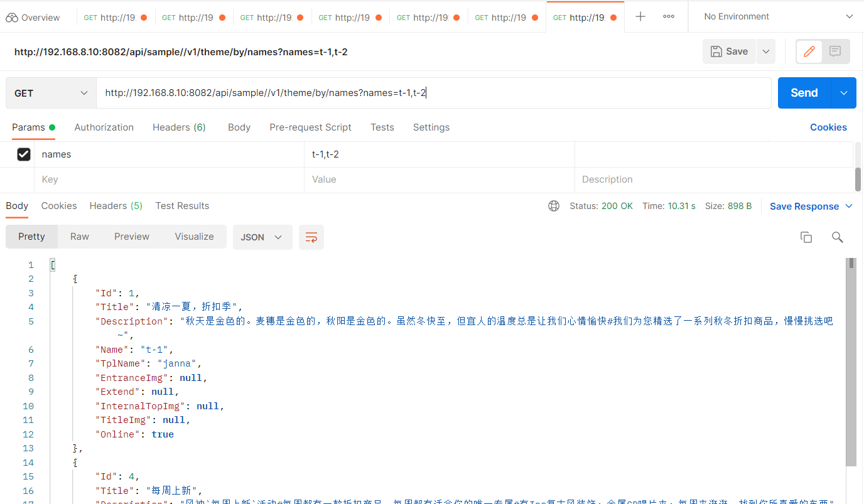Toggle line wrapping in the response viewer
Viewport: 864px width, 504px height.
pyautogui.click(x=311, y=237)
